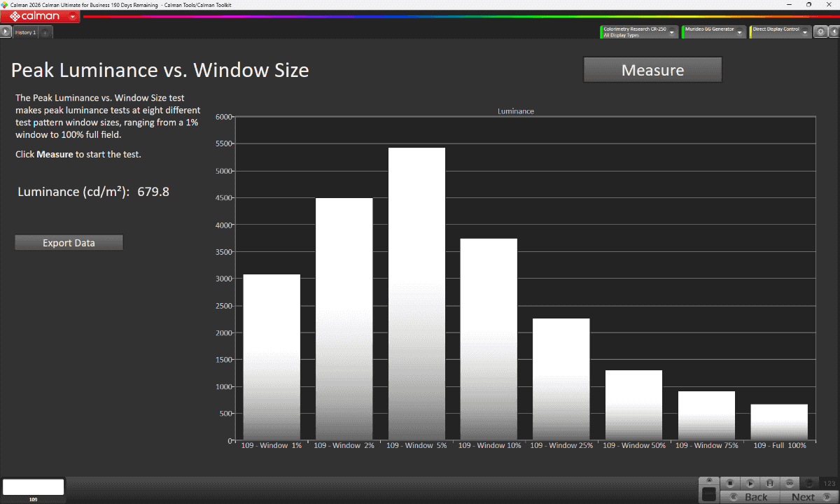The image size is (840, 504).
Task: Click the Stop measurement icon
Action: click(729, 483)
